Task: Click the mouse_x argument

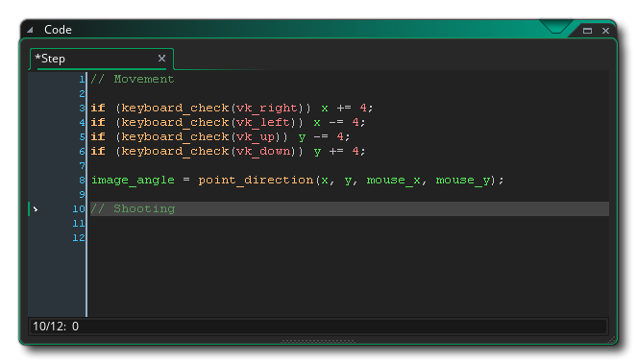Action: point(394,180)
